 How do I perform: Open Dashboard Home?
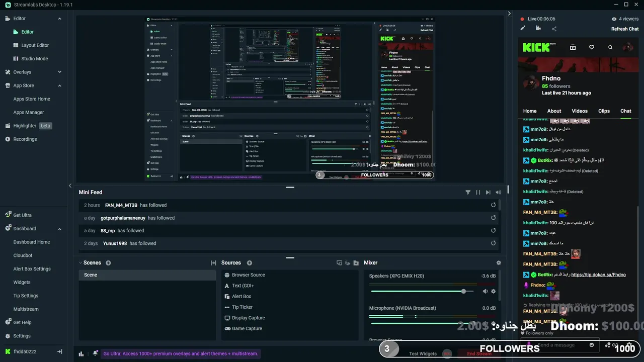(32, 242)
